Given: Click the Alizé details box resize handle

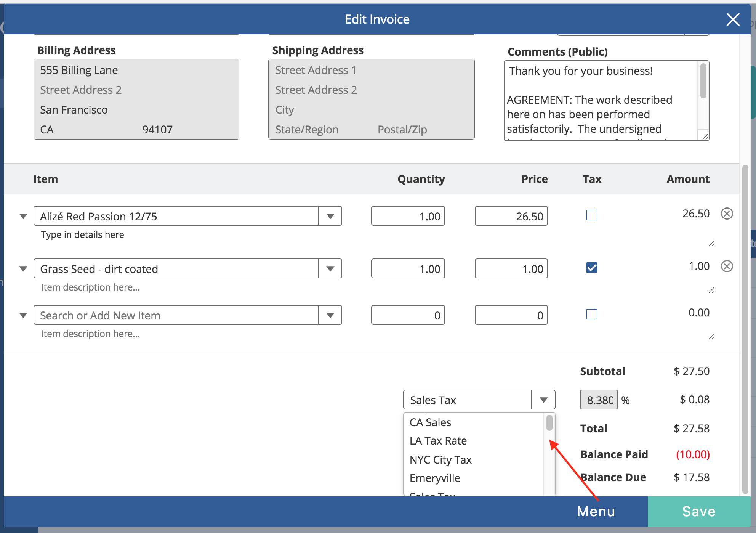Looking at the screenshot, I should coord(711,244).
